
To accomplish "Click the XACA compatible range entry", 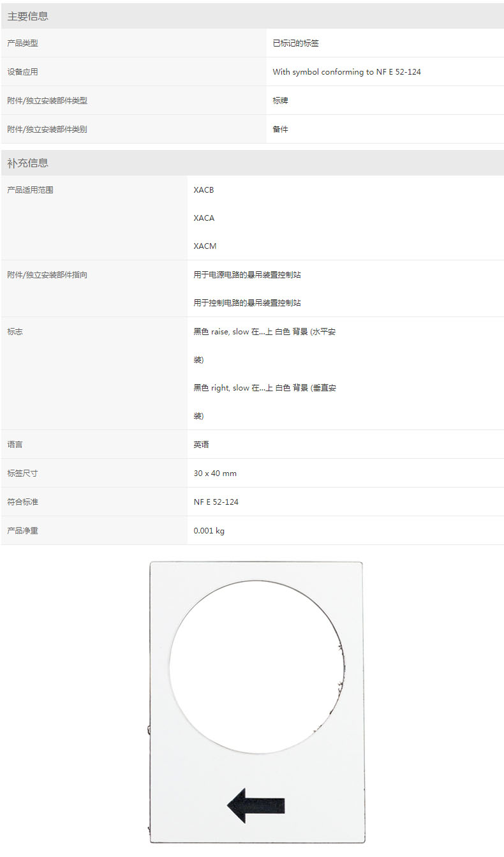I will [x=204, y=218].
